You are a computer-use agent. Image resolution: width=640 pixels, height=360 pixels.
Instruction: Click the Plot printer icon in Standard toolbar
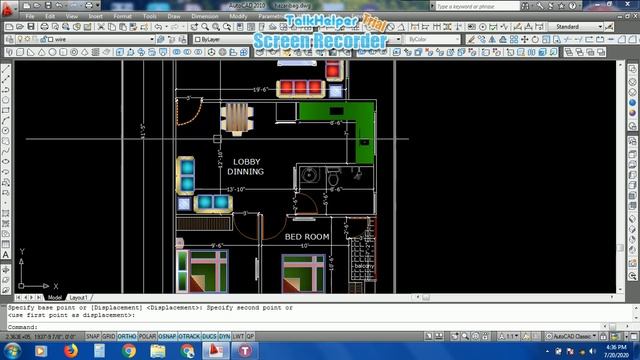pos(44,27)
